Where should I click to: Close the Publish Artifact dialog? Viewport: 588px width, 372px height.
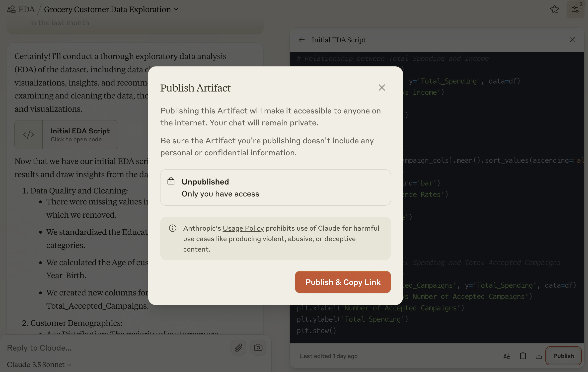click(x=382, y=88)
